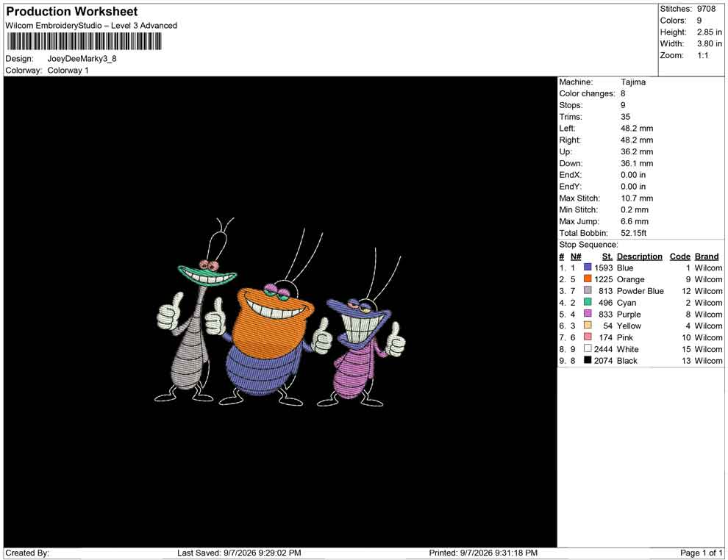Click the 'N#' column header
Screen dimensions: 728x560
pos(576,256)
